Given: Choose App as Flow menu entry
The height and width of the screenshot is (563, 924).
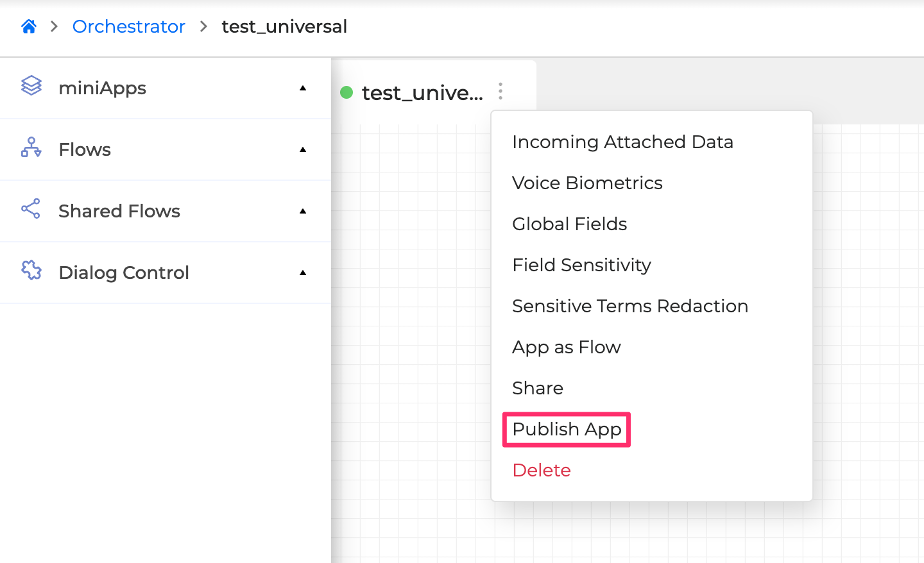Looking at the screenshot, I should (x=566, y=347).
